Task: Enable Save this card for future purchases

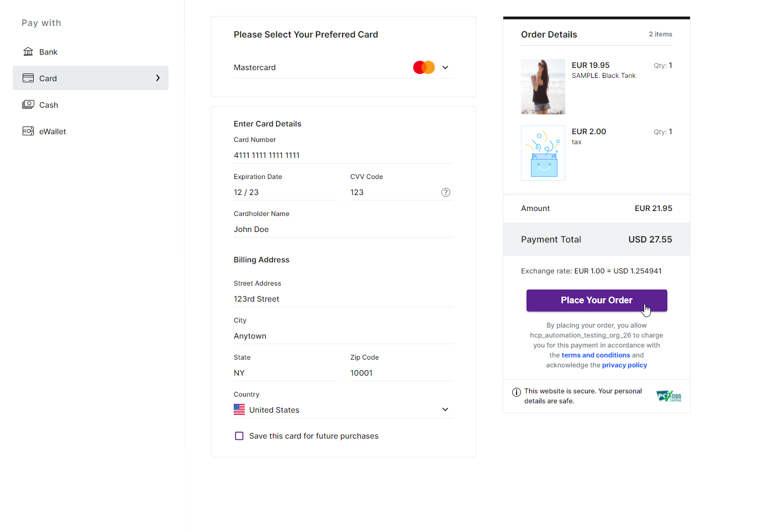Action: (x=239, y=436)
